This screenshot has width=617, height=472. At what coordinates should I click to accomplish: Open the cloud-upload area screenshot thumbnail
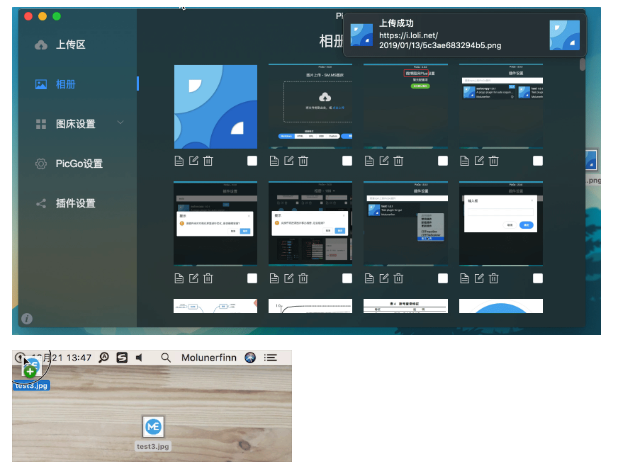click(x=310, y=106)
